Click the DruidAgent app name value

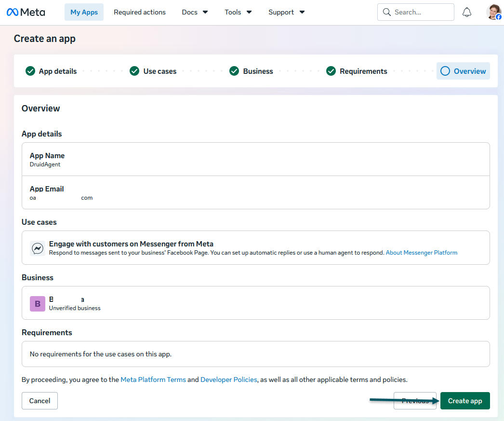tap(45, 164)
